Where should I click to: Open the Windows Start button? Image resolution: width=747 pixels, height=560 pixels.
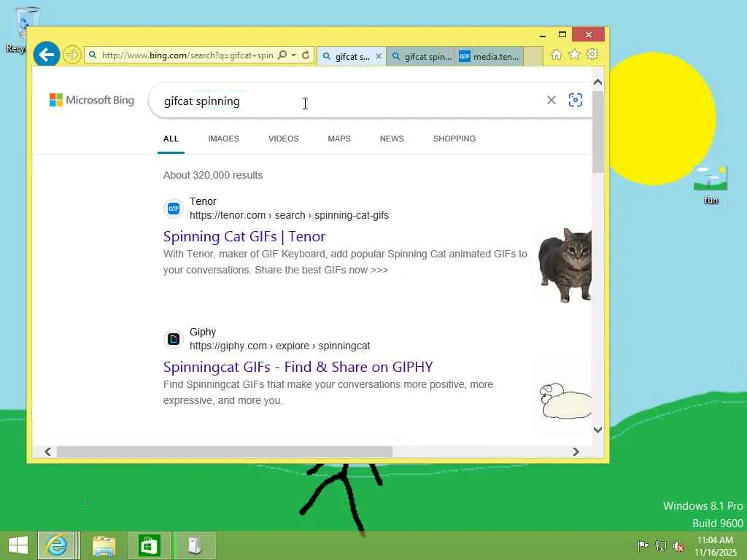point(18,545)
